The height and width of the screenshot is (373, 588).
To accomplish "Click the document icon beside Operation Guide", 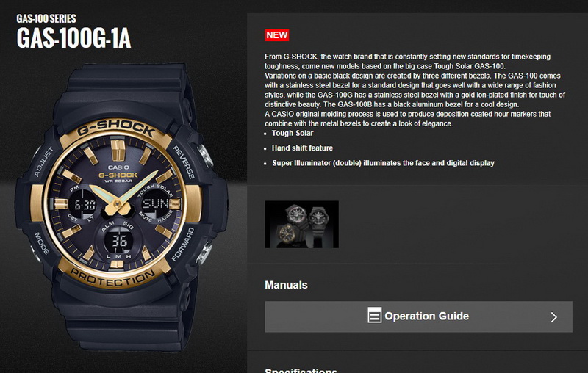I will [374, 315].
